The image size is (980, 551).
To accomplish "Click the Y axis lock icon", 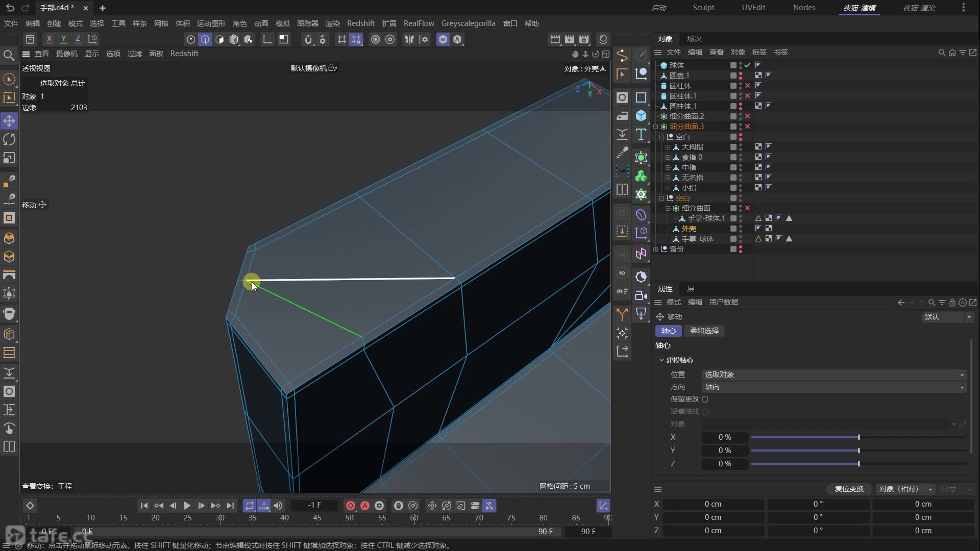I will [x=63, y=39].
